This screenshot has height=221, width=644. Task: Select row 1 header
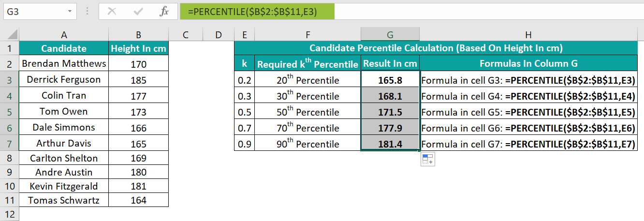point(10,48)
